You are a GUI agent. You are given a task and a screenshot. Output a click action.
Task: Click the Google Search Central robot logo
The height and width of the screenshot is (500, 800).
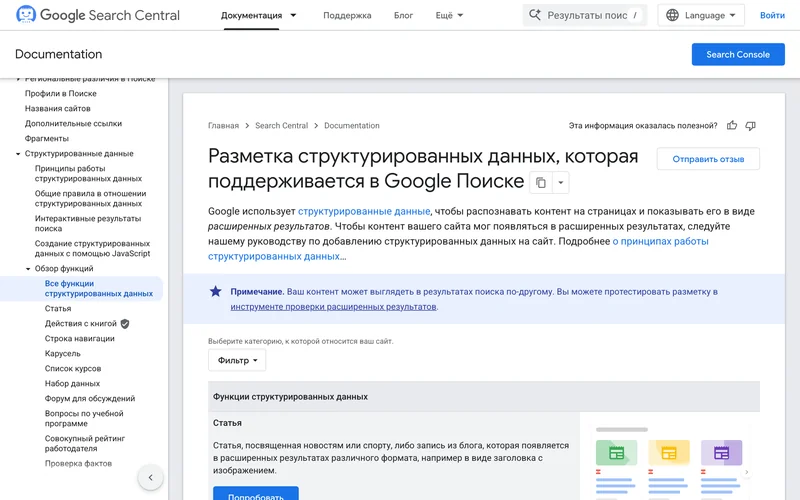26,14
